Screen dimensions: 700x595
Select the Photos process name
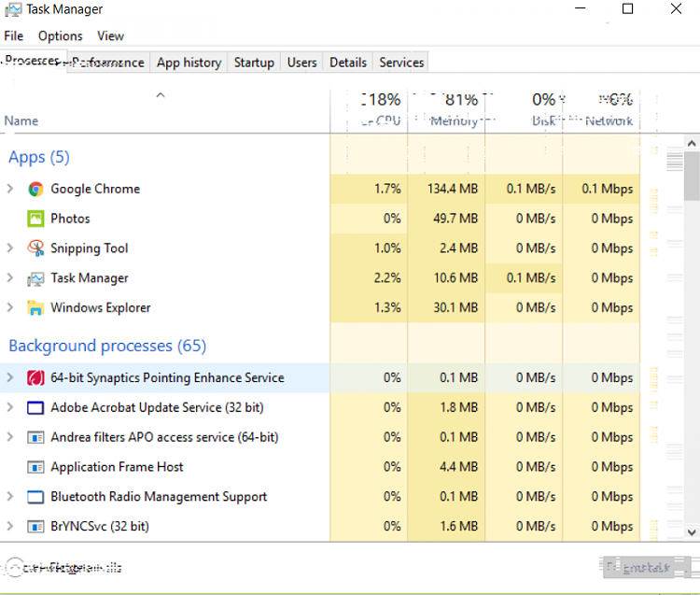[x=70, y=219]
